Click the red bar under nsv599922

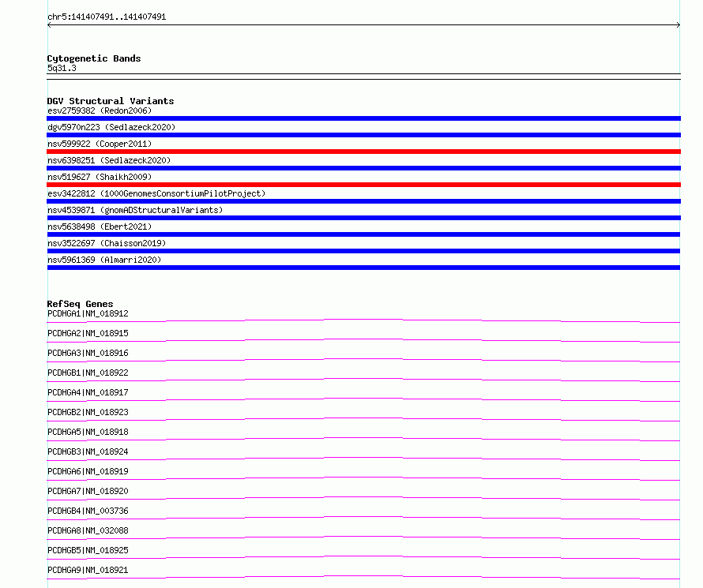[363, 152]
